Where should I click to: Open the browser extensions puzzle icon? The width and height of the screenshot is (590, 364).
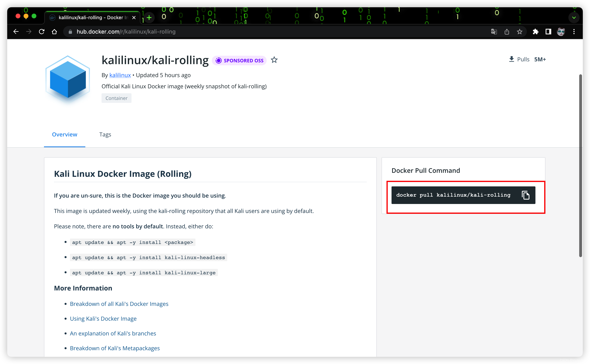point(535,32)
